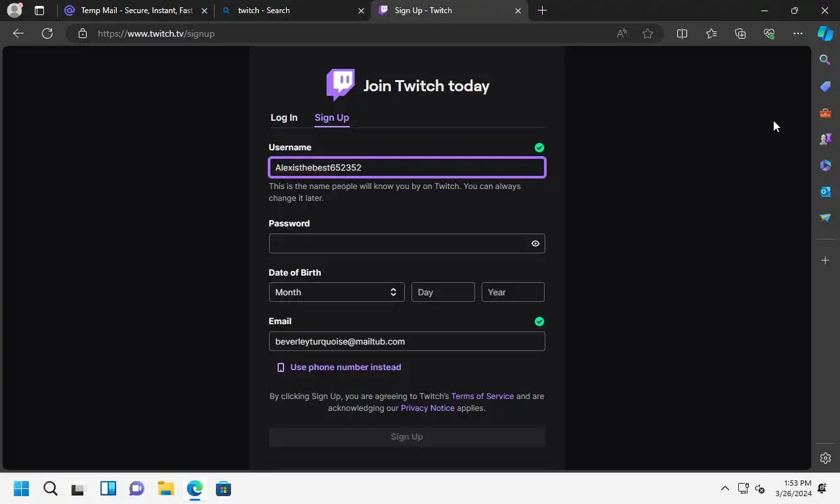Image resolution: width=840 pixels, height=504 pixels.
Task: Click the Twitch logo icon
Action: (341, 85)
